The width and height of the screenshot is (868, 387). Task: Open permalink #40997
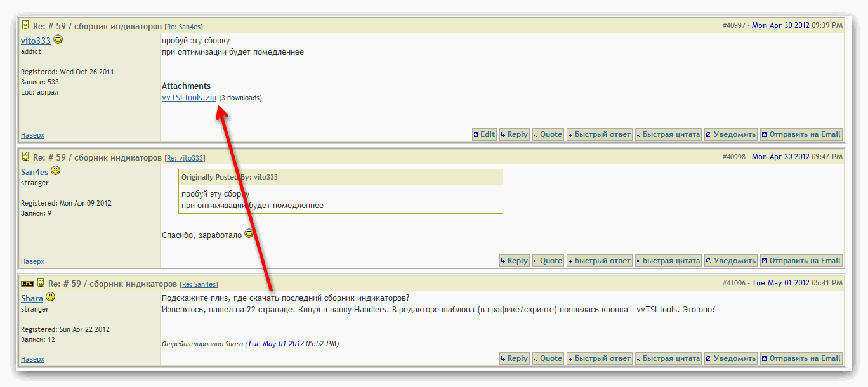click(x=734, y=25)
